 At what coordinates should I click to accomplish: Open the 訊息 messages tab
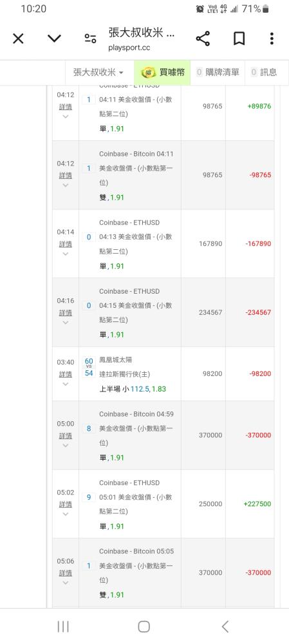(264, 73)
